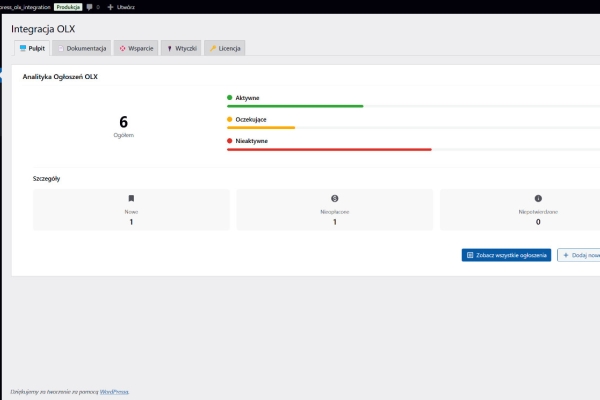Click the Aktywne label text
Screen dimensions: 600x400
tap(247, 98)
